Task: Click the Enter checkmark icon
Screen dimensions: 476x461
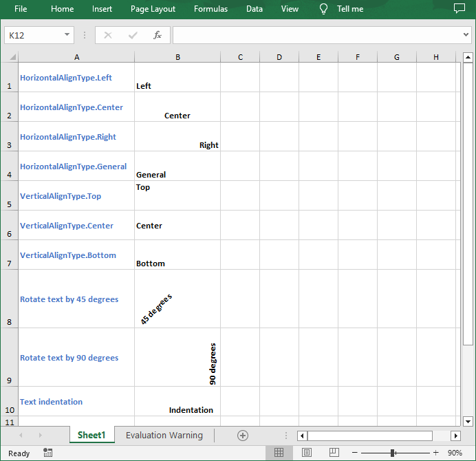Action: (133, 35)
